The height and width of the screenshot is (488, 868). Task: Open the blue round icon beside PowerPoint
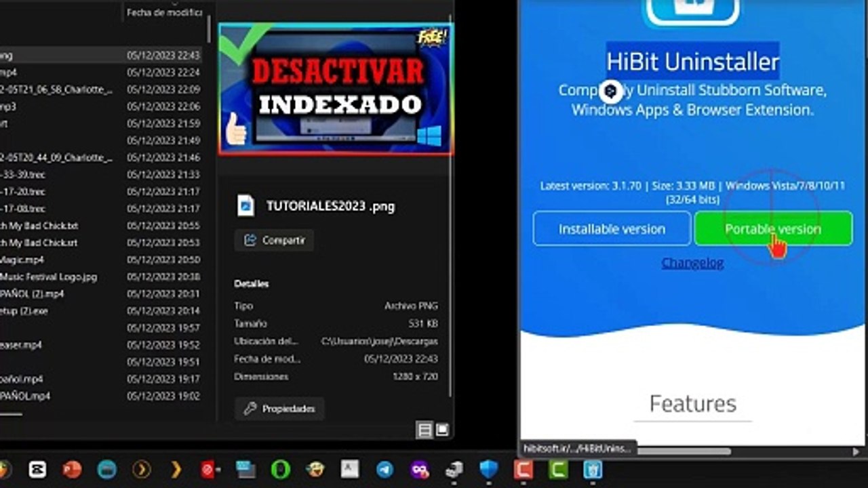tap(106, 469)
